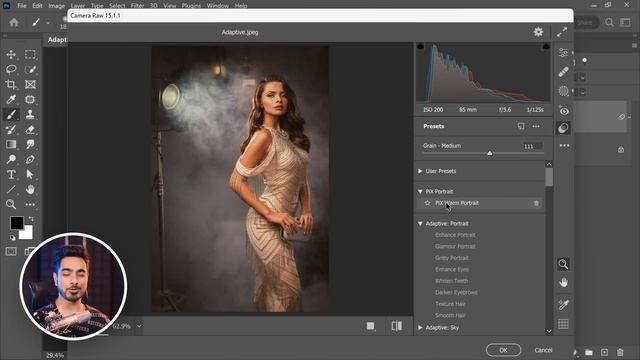Toggle the grid overlay icon
Image resolution: width=640 pixels, height=360 pixels.
(x=563, y=324)
